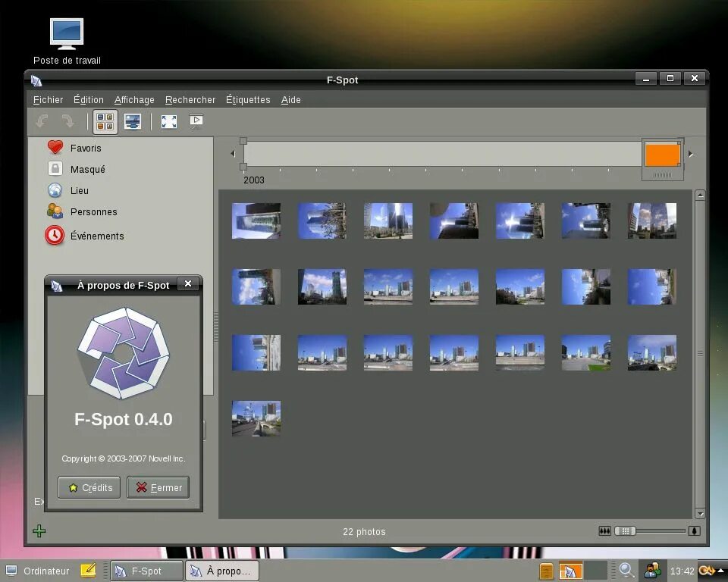
Task: Click the timeline's upper left range handle
Action: 243,141
